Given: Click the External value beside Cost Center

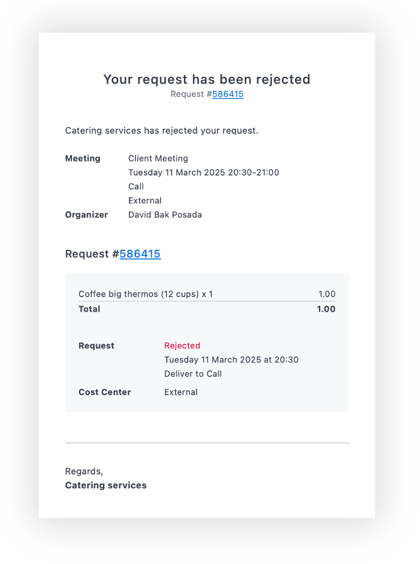Looking at the screenshot, I should point(181,392).
